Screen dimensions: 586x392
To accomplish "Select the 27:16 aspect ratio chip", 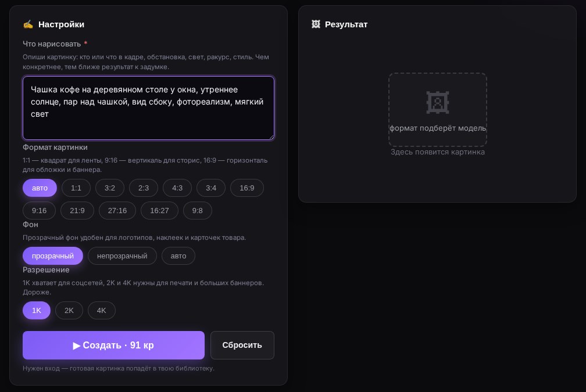I will tap(117, 211).
